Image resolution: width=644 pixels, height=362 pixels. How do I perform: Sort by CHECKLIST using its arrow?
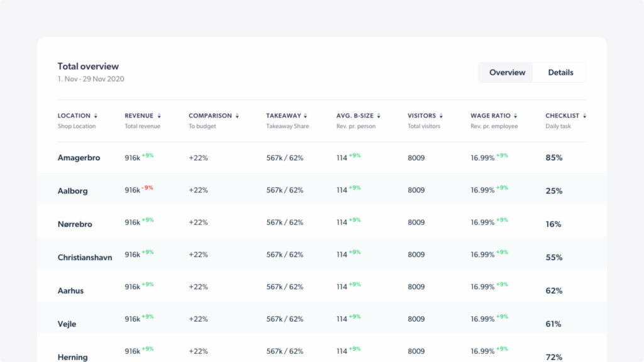(585, 116)
